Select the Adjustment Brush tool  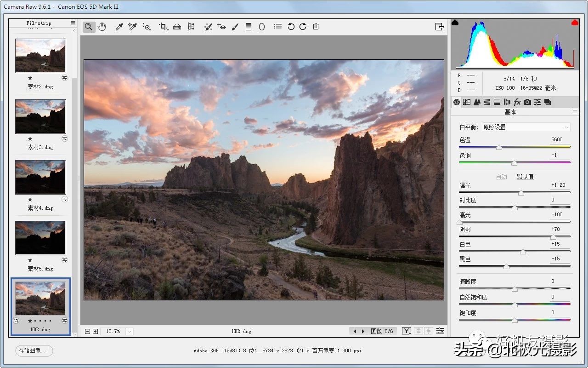[235, 27]
